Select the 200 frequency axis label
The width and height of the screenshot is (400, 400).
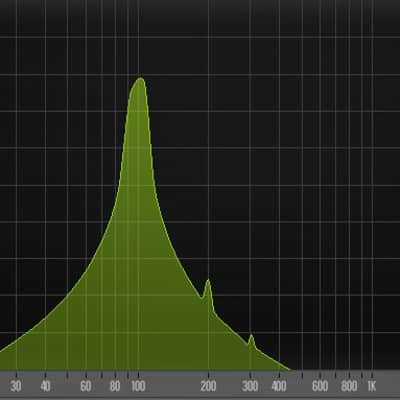click(x=208, y=386)
